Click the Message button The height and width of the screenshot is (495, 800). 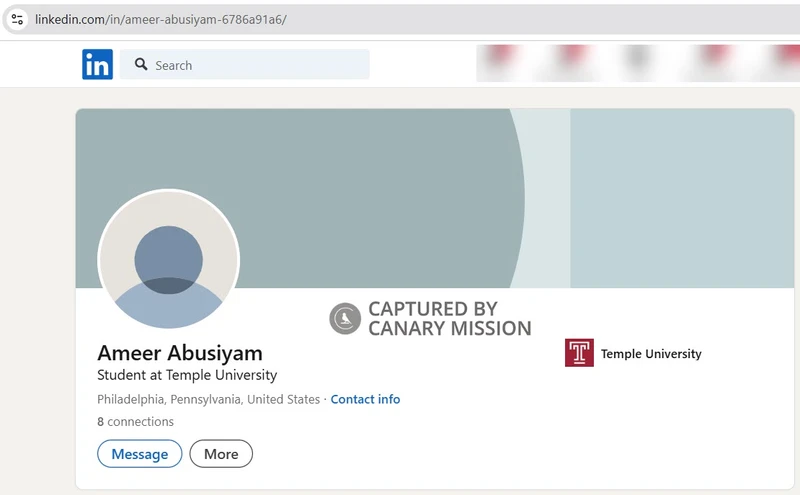click(140, 454)
